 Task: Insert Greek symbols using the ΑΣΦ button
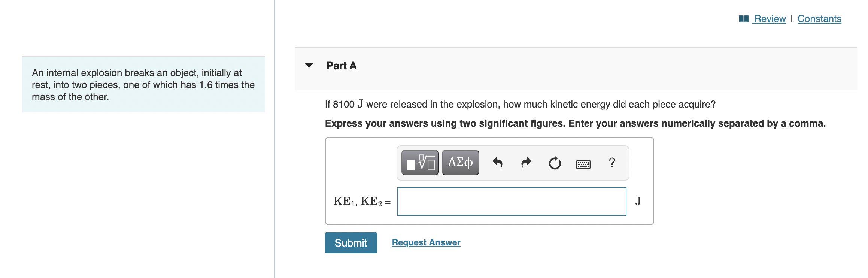(x=460, y=162)
